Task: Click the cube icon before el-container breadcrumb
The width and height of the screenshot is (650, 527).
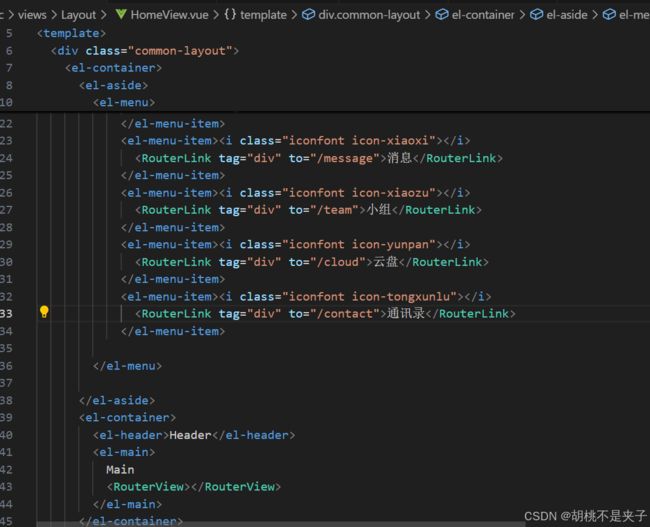Action: click(x=442, y=15)
